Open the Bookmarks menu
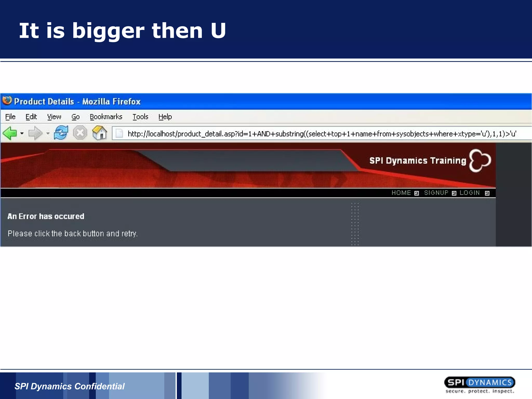This screenshot has height=399, width=532. pos(106,117)
